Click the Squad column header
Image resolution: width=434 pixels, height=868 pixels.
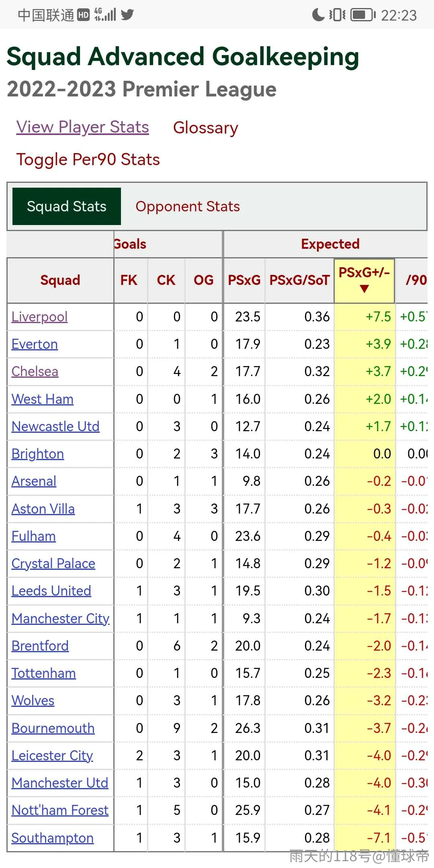coord(60,280)
